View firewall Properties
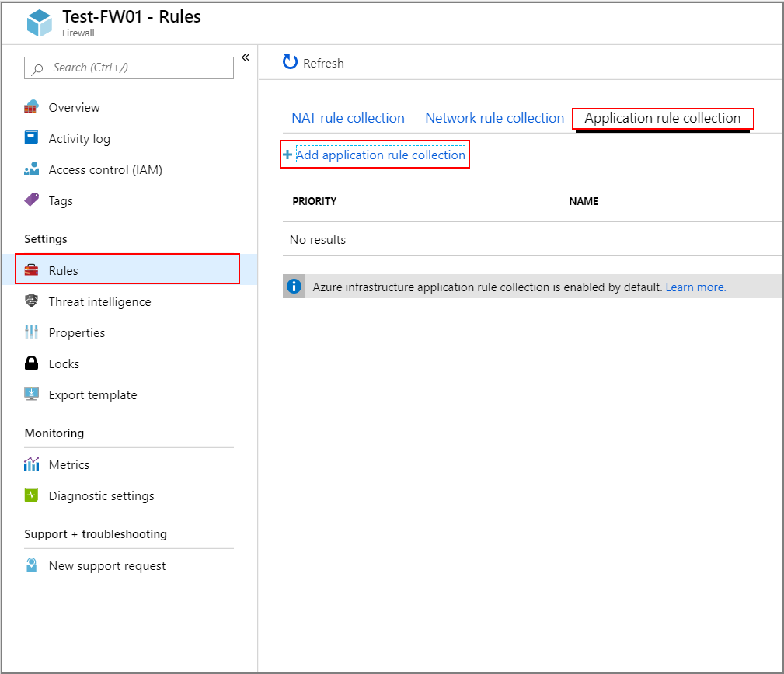 tap(78, 332)
